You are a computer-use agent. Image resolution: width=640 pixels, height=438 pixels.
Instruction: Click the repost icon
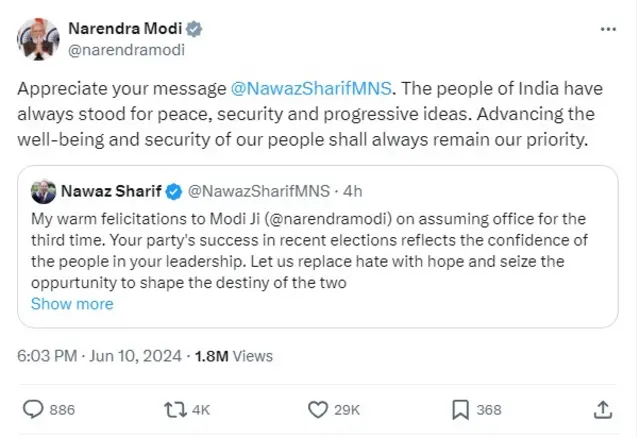click(175, 408)
